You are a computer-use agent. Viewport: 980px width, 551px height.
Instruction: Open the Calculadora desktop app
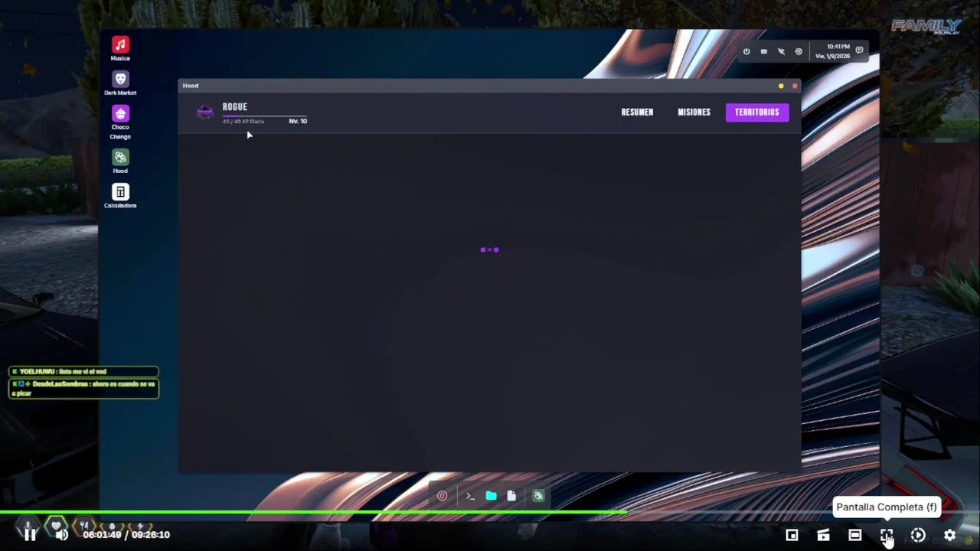[120, 192]
